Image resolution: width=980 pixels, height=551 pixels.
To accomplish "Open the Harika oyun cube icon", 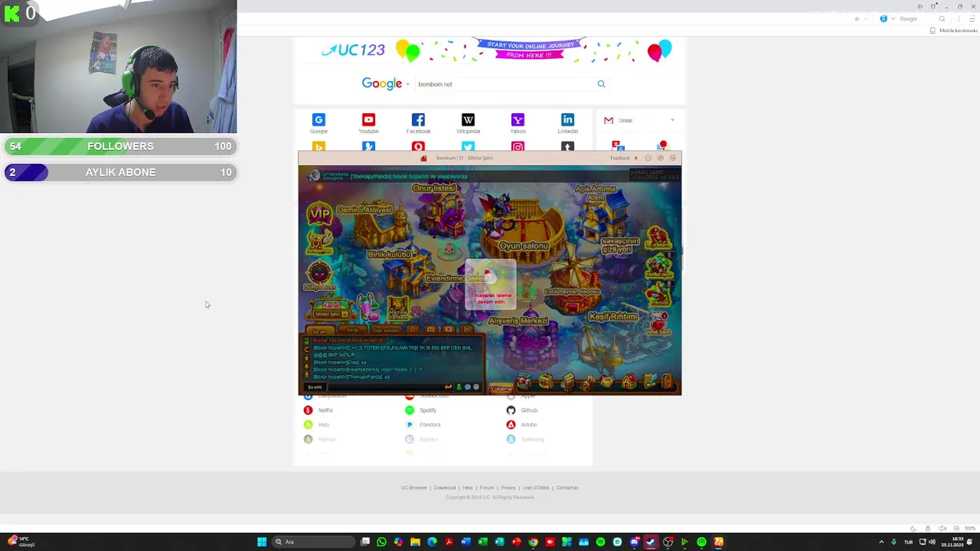I will 658,266.
